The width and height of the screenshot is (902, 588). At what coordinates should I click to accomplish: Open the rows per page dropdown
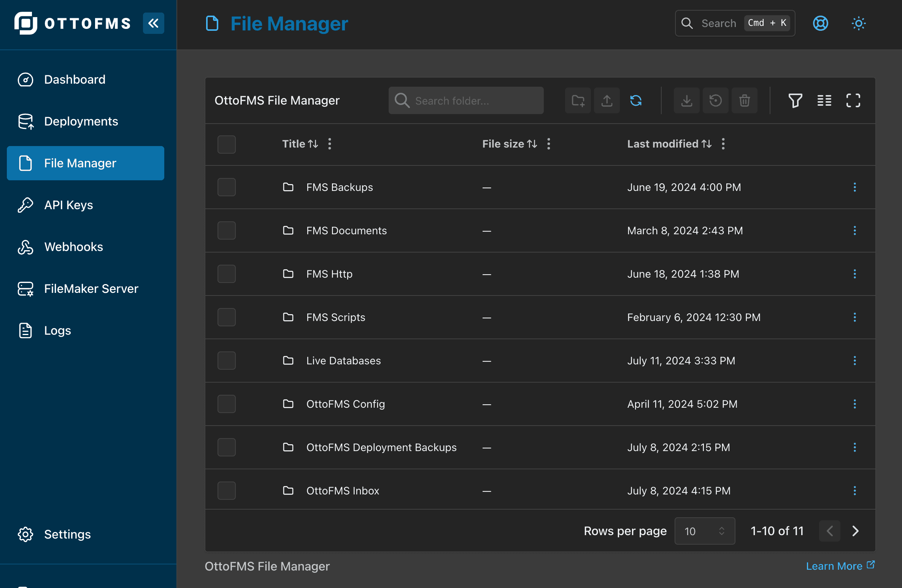pos(704,531)
